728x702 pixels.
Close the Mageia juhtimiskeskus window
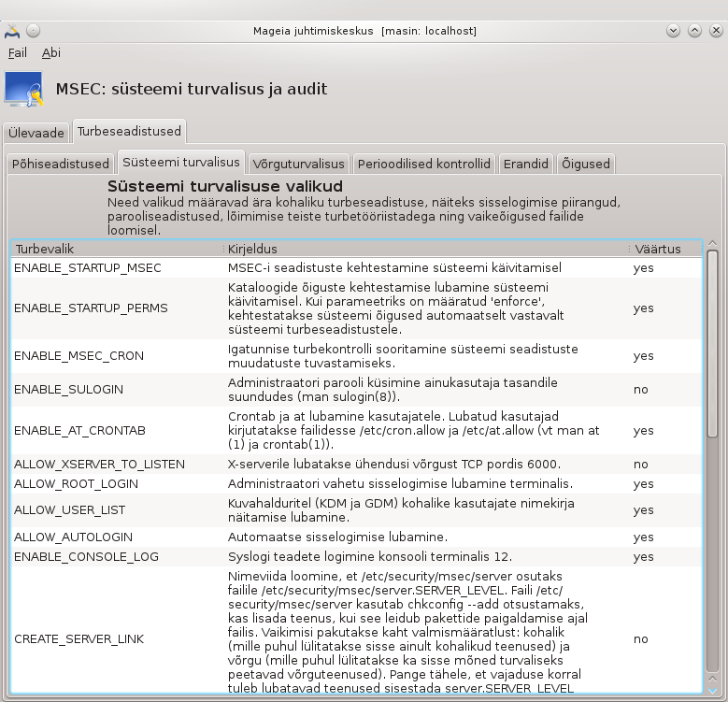[x=717, y=31]
